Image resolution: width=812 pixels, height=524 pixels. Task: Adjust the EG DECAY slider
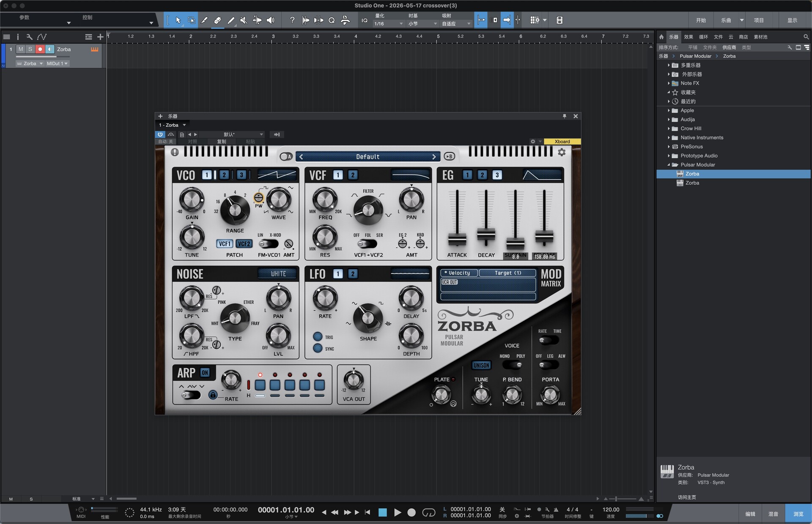point(486,234)
